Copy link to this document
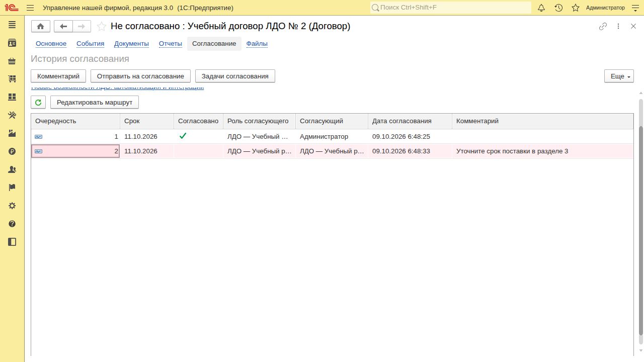Viewport: 644px width, 362px height. 603,27
